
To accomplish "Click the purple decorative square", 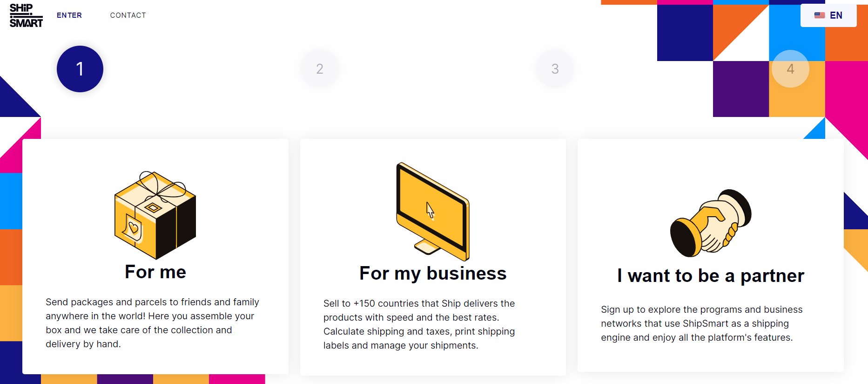I will click(741, 89).
